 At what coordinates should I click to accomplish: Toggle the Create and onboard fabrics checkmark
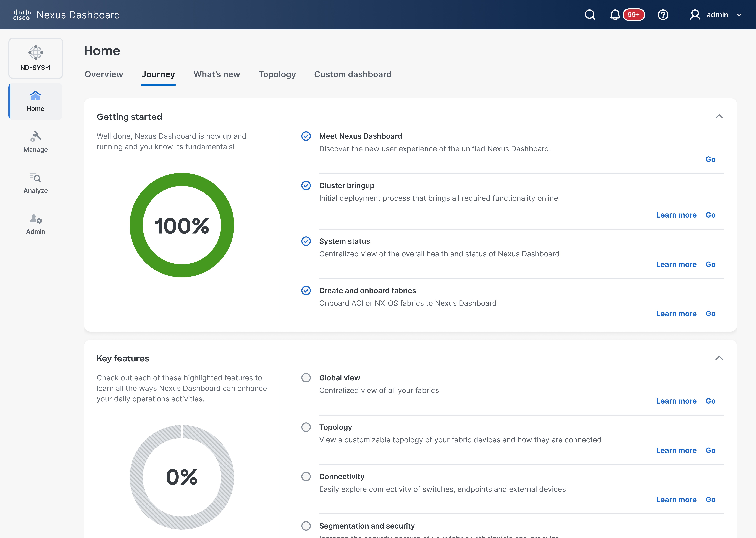(306, 291)
